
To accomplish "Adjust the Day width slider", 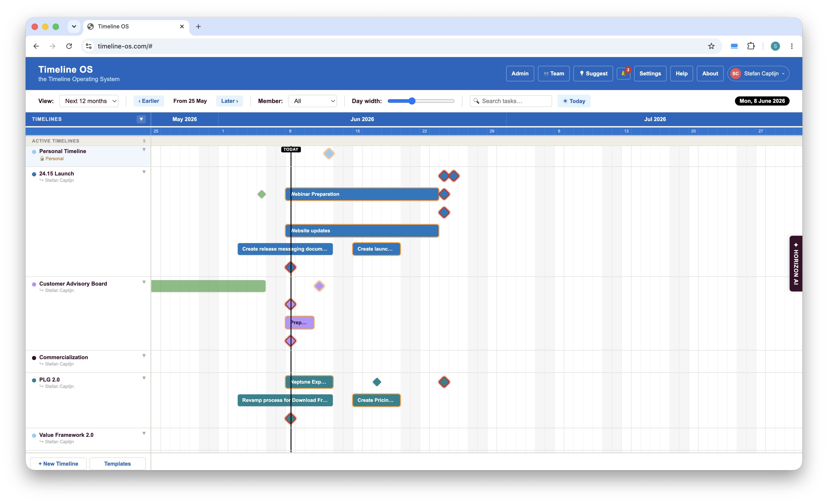I will 421,101.
